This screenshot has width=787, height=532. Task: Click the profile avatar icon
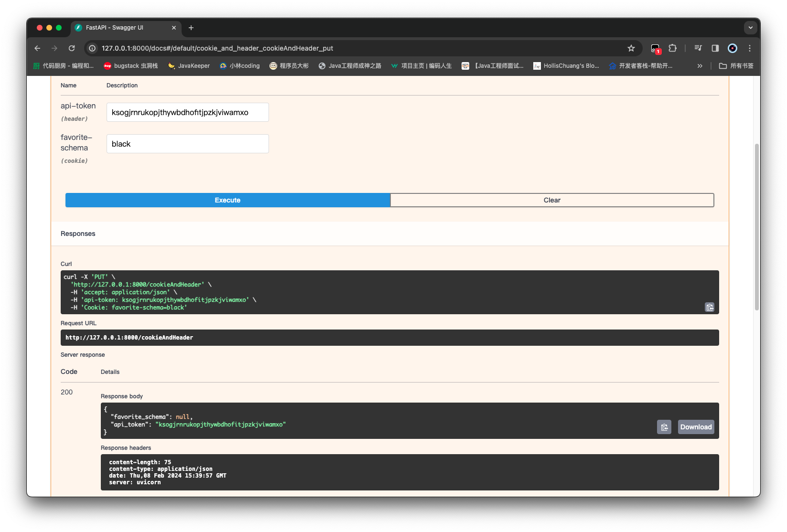coord(732,48)
